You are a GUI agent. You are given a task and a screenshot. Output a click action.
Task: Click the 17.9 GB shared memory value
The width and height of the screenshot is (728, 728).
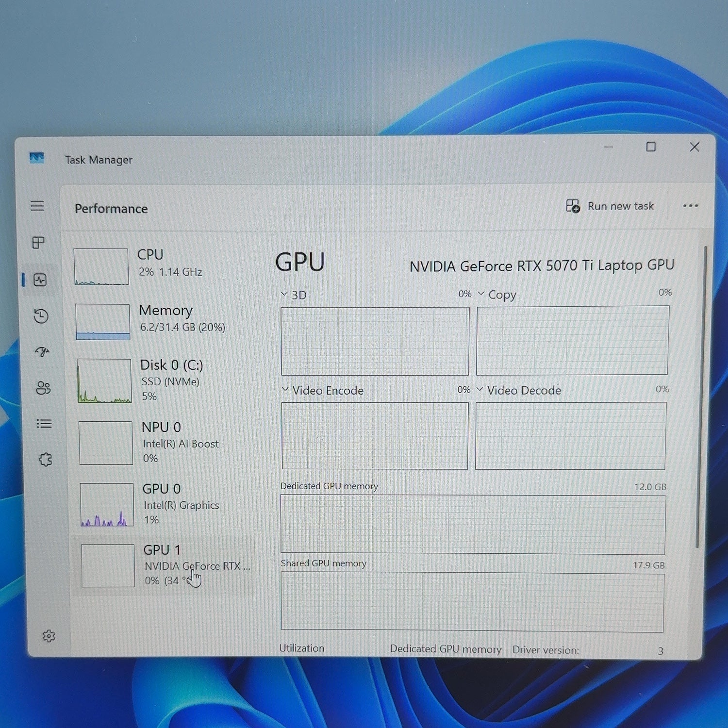[648, 565]
